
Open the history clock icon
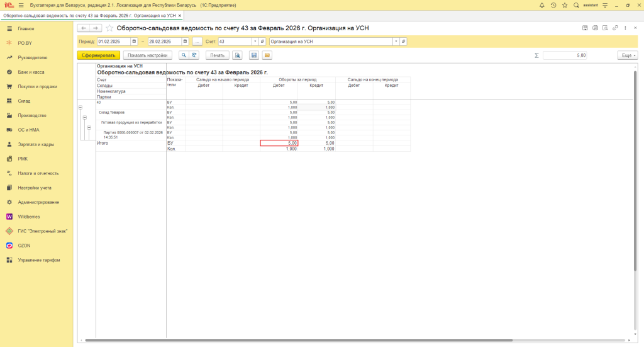click(553, 5)
